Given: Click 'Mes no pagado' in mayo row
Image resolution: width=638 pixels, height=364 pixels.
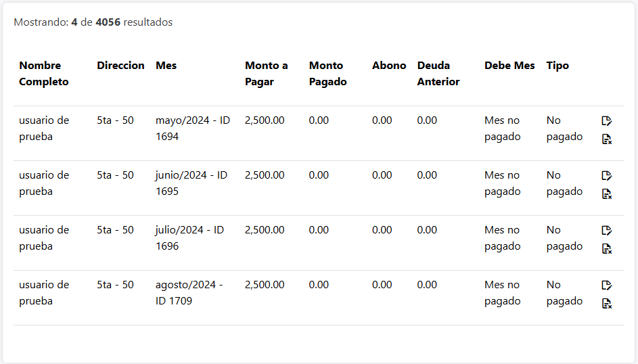Looking at the screenshot, I should [503, 129].
